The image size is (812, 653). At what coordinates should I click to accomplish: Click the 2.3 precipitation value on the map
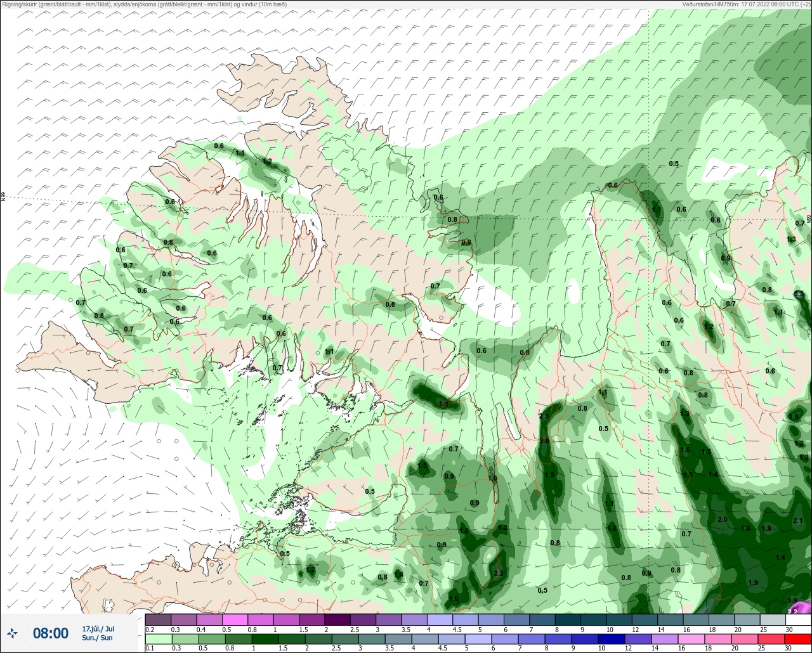[x=544, y=416]
